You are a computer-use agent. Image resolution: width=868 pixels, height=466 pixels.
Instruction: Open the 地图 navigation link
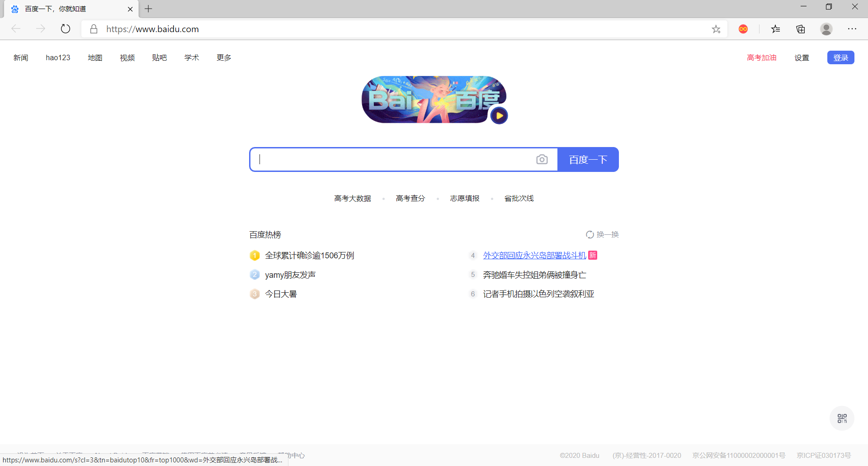(x=95, y=57)
